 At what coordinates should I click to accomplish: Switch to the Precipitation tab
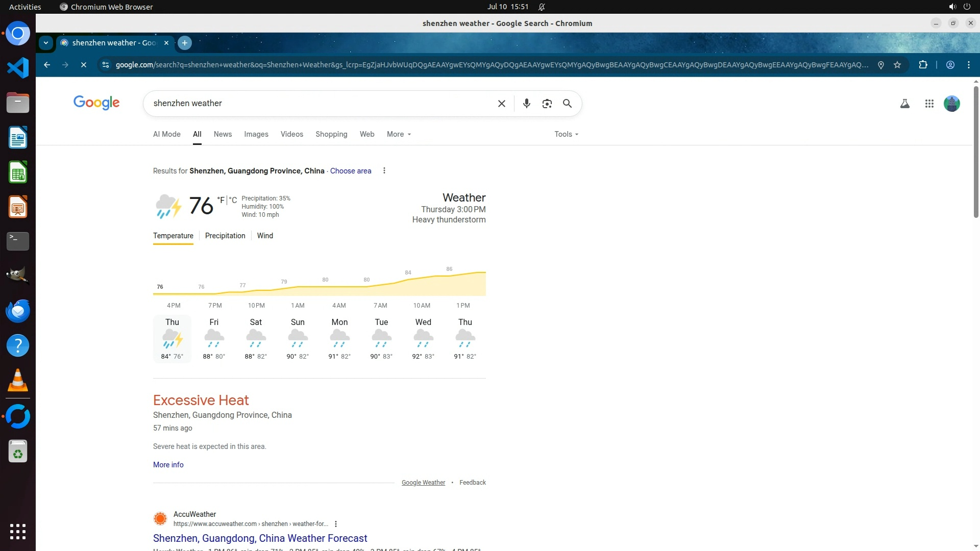point(225,236)
